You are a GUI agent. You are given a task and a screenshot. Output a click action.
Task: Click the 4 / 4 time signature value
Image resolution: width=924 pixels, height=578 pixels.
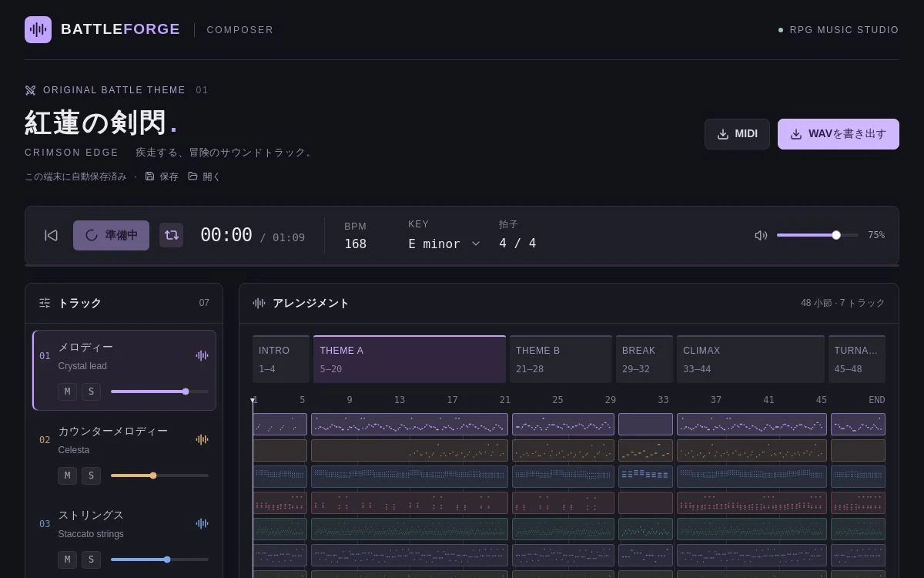click(517, 244)
